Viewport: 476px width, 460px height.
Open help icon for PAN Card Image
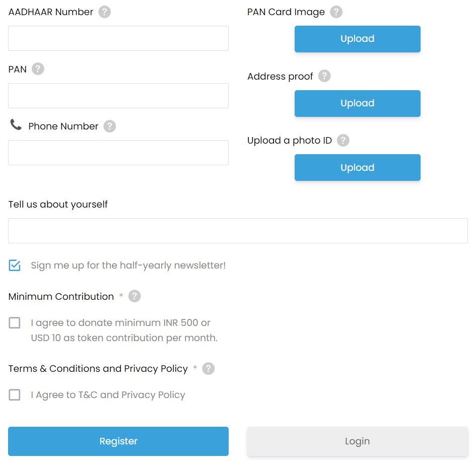pos(336,12)
